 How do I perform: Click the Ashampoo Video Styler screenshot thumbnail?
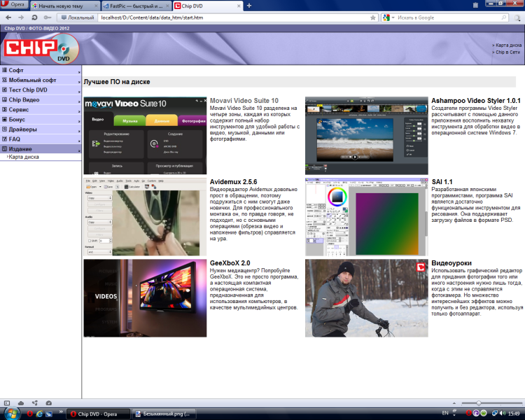(x=367, y=136)
